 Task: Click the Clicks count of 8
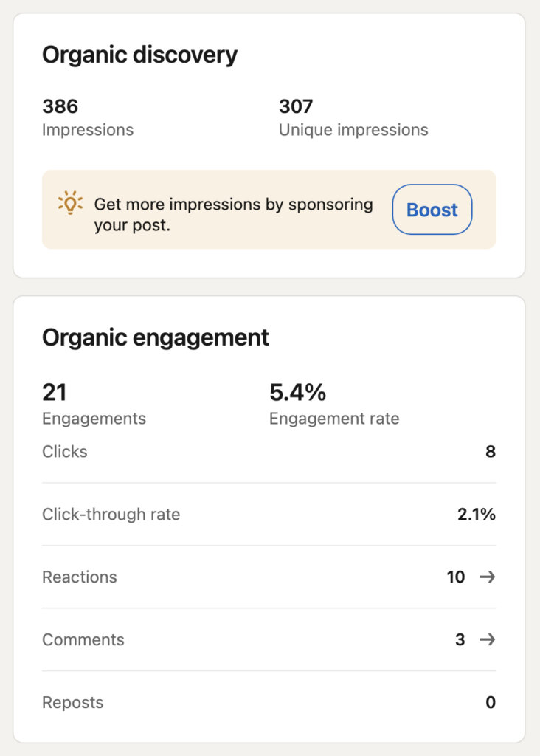click(x=491, y=451)
